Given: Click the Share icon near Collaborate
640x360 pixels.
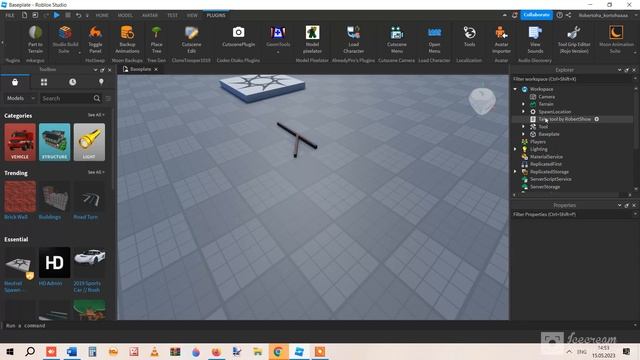Looking at the screenshot, I should [569, 15].
